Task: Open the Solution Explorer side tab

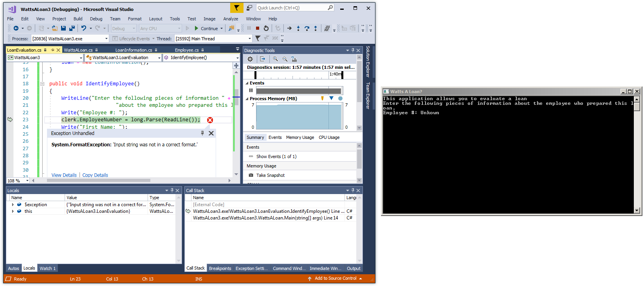Action: 368,62
